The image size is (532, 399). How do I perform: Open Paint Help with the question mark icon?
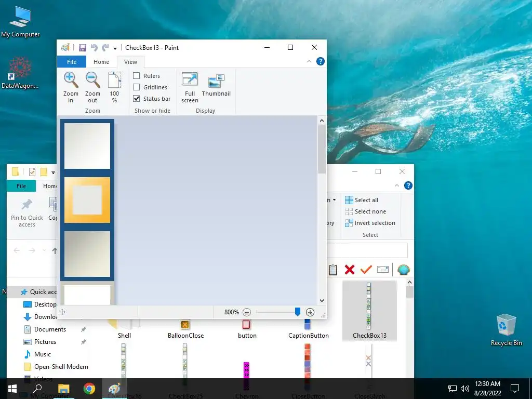320,61
